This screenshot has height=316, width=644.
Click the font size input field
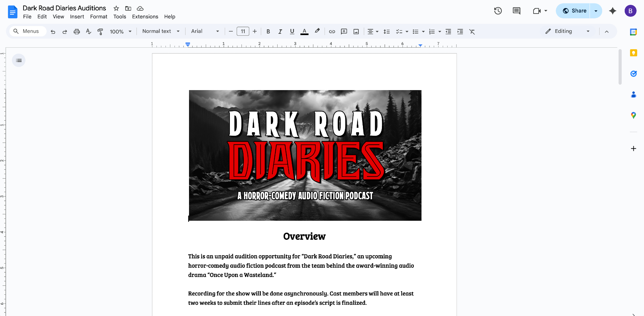click(243, 31)
